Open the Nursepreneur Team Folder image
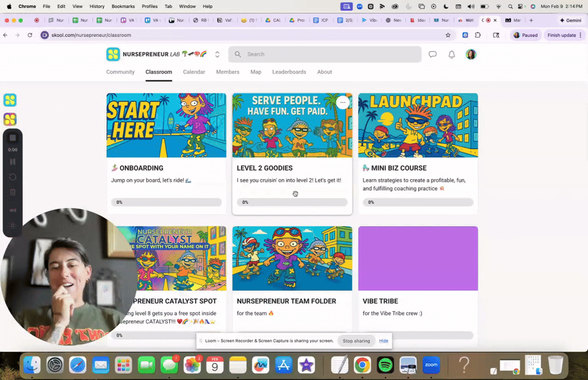This screenshot has width=588, height=380. [x=292, y=258]
